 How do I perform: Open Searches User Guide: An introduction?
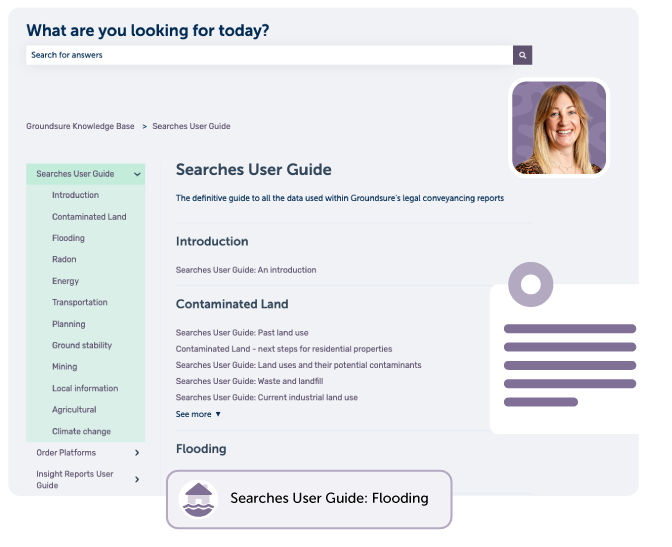pos(246,270)
